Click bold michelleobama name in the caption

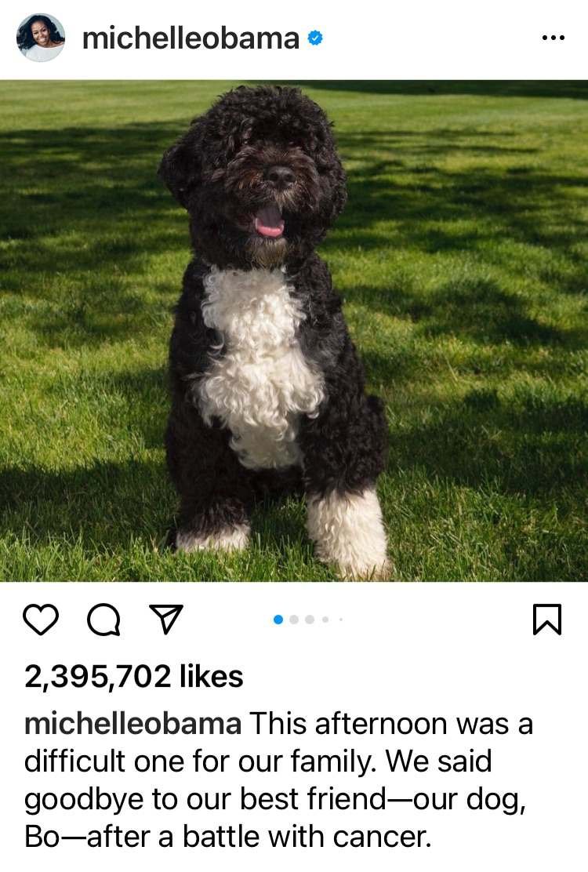(132, 724)
